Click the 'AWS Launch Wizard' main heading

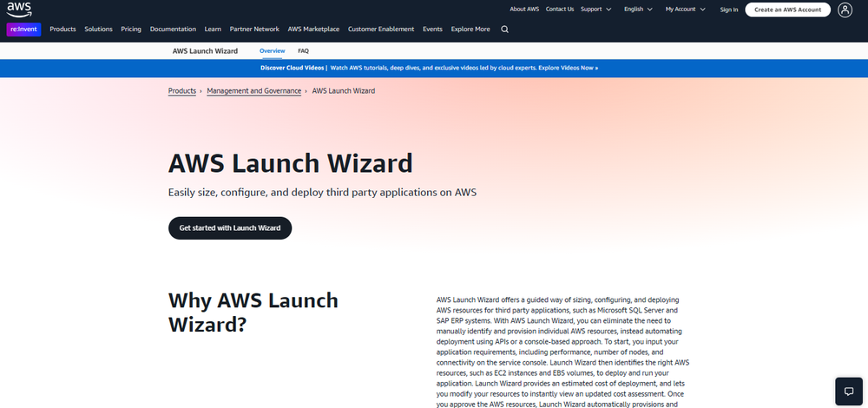point(291,164)
